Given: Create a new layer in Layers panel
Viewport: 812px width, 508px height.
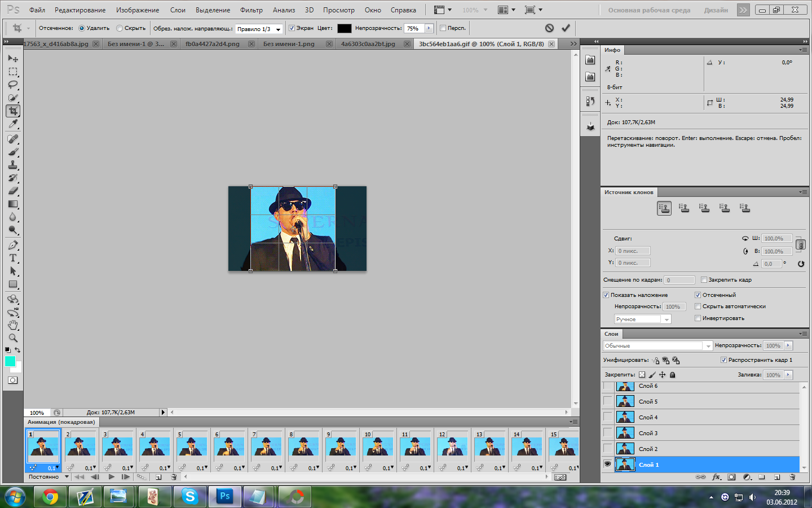Looking at the screenshot, I should [777, 477].
